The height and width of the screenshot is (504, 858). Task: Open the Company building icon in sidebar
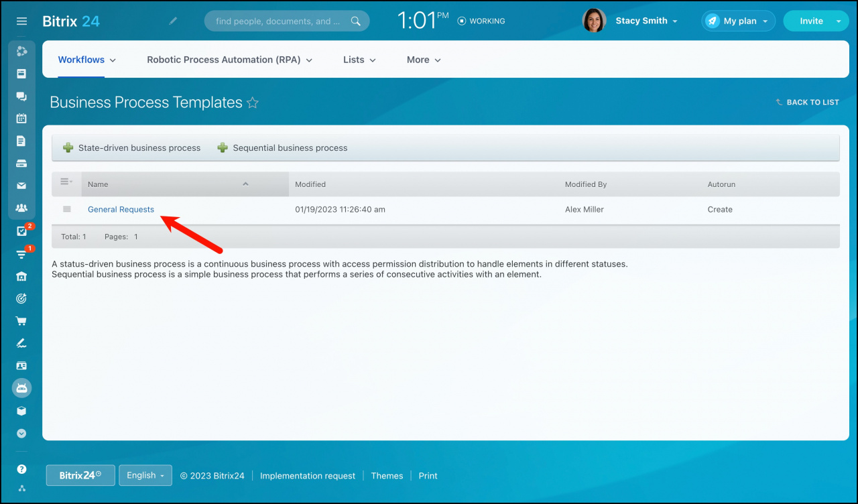tap(21, 276)
